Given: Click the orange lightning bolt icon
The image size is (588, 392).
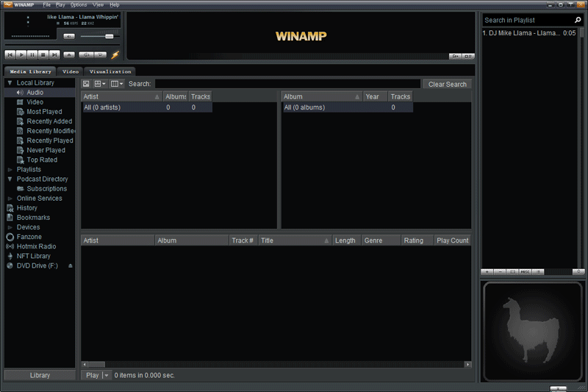Looking at the screenshot, I should pyautogui.click(x=115, y=54).
